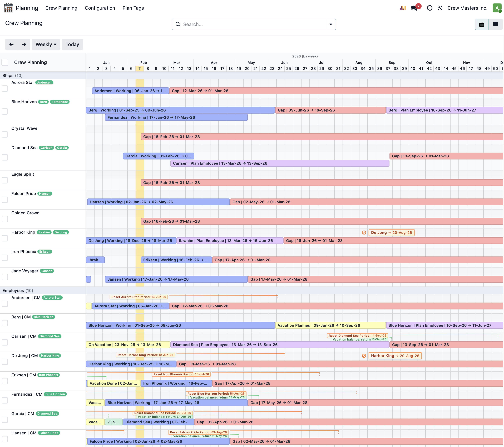Open Carlsen Plan Employee 13-Mar-26 pill on Diamond Sea
This screenshot has width=504, height=447.
[280, 163]
